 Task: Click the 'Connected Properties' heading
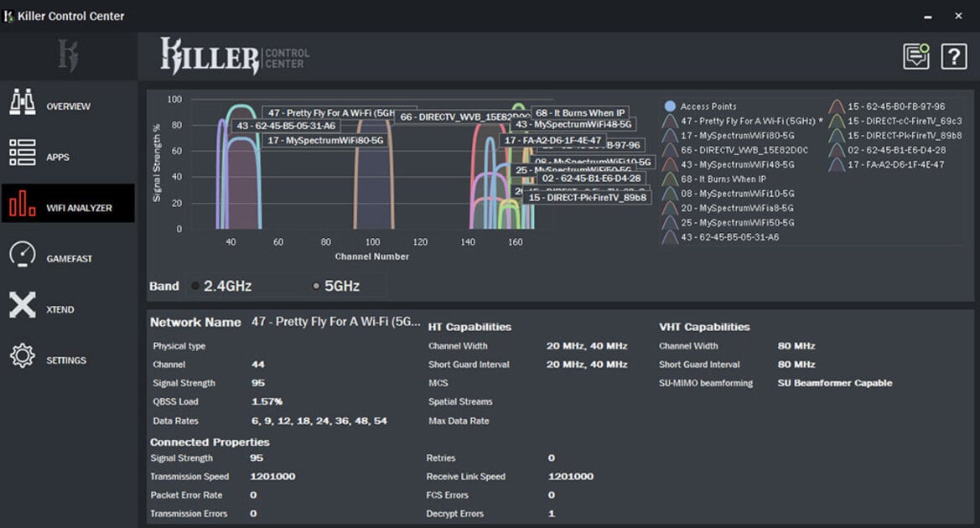pyautogui.click(x=210, y=443)
